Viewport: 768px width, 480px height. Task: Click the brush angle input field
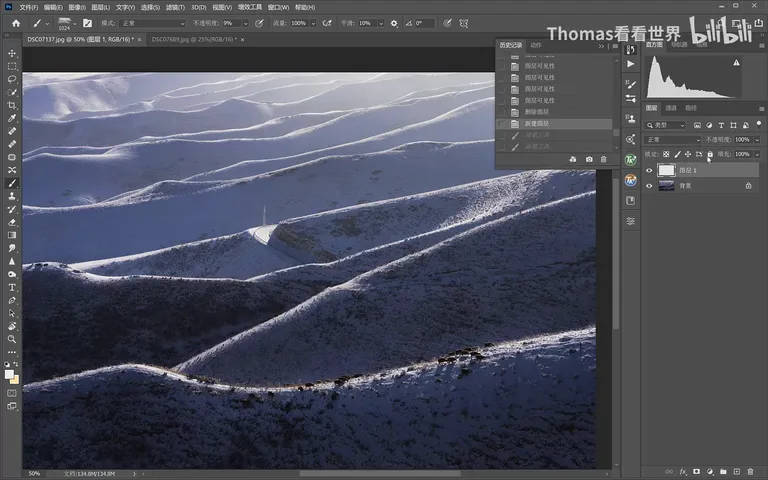click(x=424, y=23)
